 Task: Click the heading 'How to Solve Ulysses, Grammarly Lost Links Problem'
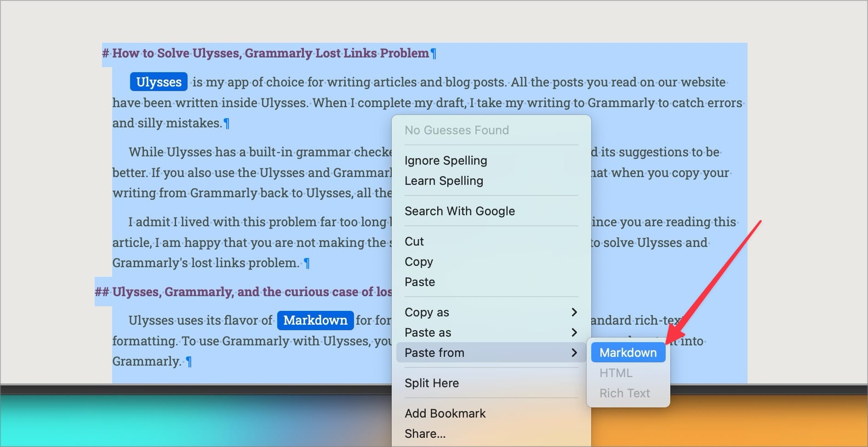click(x=270, y=53)
